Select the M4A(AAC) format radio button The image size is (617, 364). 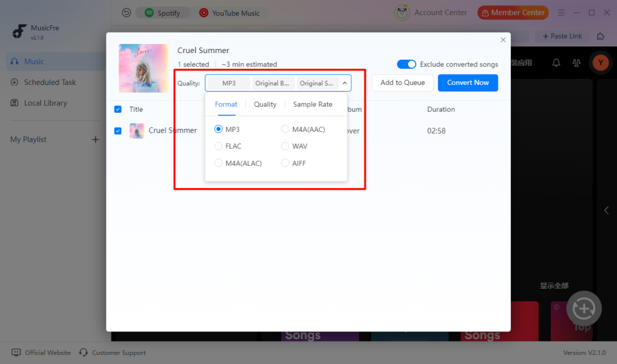pyautogui.click(x=285, y=129)
